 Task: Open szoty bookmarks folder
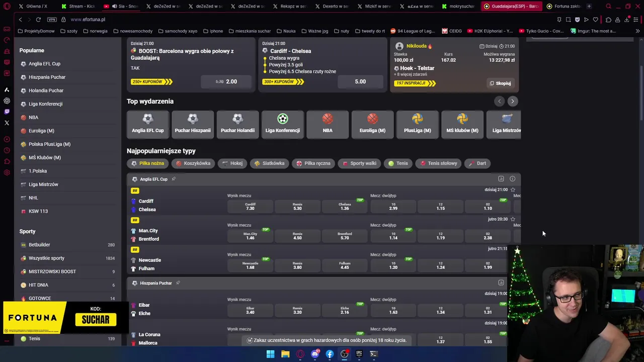click(x=68, y=31)
